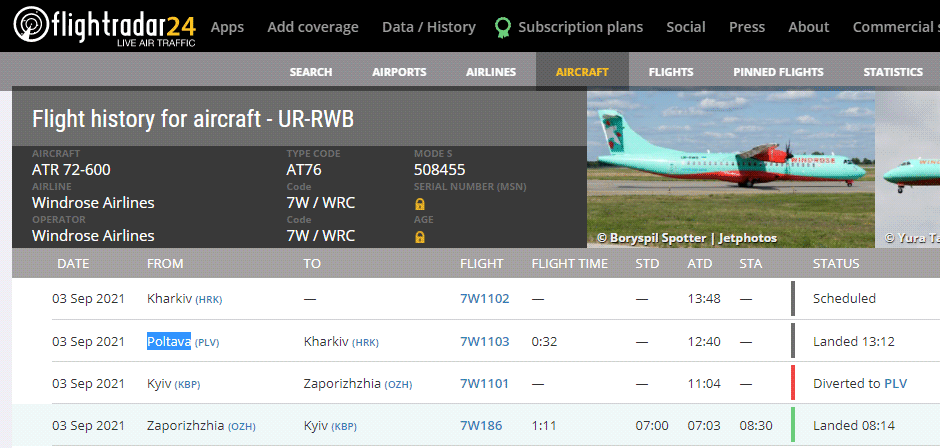This screenshot has height=448, width=940.
Task: Click the HRK code in Kharkiv departure row
Action: point(209,300)
